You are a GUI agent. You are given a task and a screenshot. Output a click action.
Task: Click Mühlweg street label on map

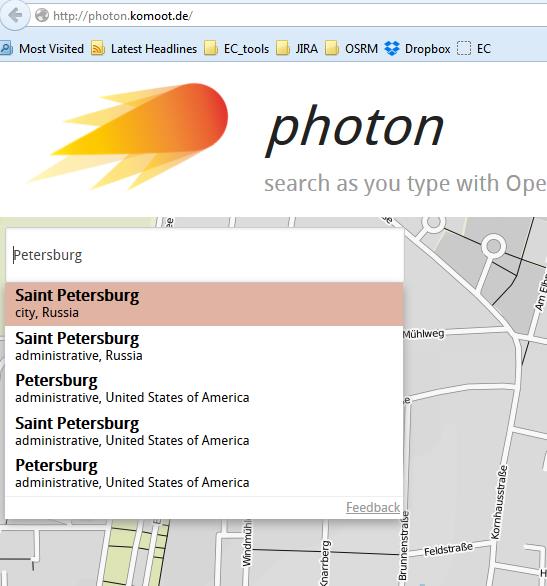click(424, 333)
